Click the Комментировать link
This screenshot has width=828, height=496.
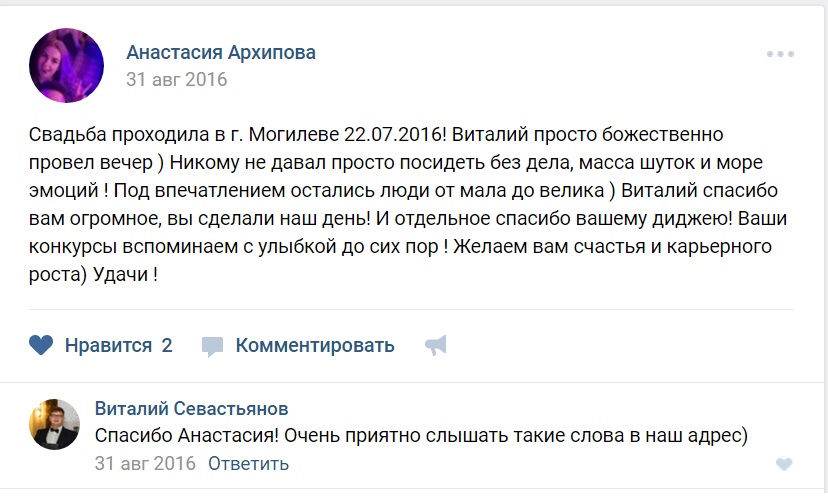[x=315, y=346]
